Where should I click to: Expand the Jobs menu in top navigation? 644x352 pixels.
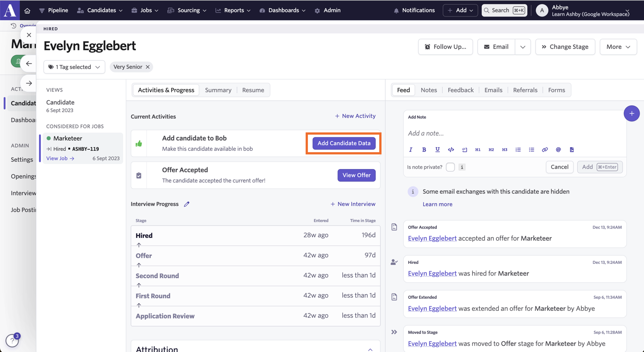145,10
